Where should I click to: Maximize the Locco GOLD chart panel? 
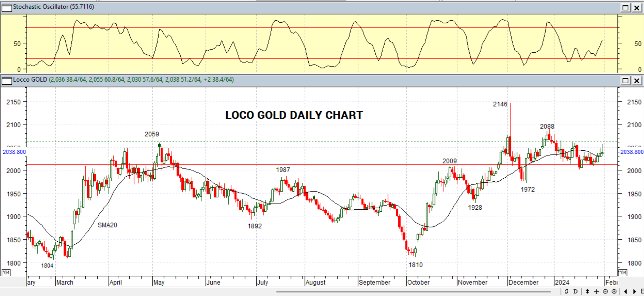click(x=625, y=81)
